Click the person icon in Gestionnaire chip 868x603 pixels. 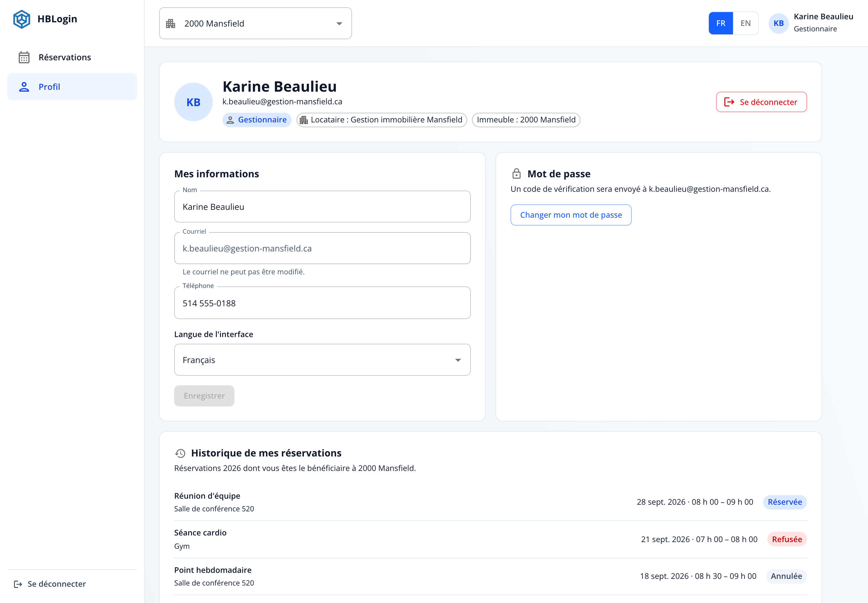pyautogui.click(x=230, y=120)
